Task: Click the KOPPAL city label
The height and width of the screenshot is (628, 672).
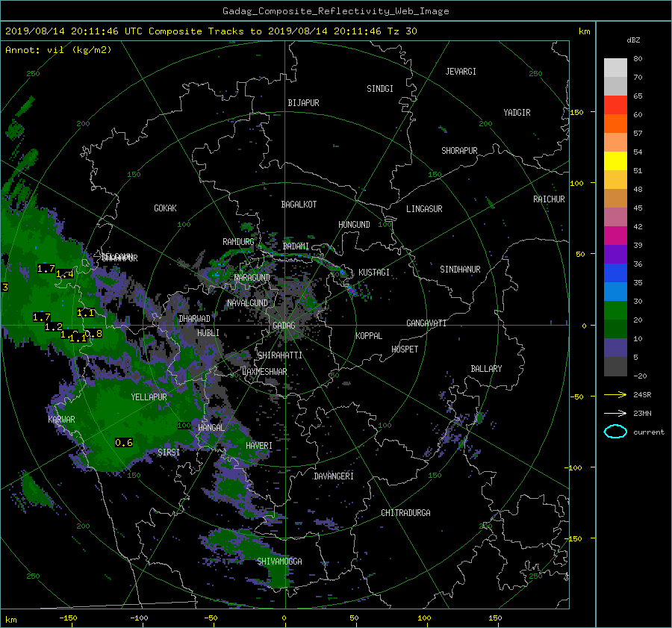Action: [x=369, y=336]
